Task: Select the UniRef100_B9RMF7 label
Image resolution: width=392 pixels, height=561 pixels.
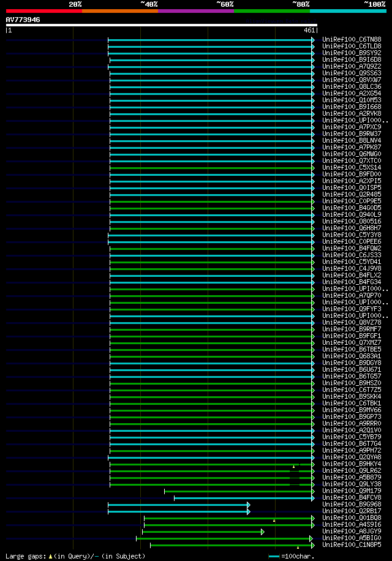Action: [x=352, y=329]
